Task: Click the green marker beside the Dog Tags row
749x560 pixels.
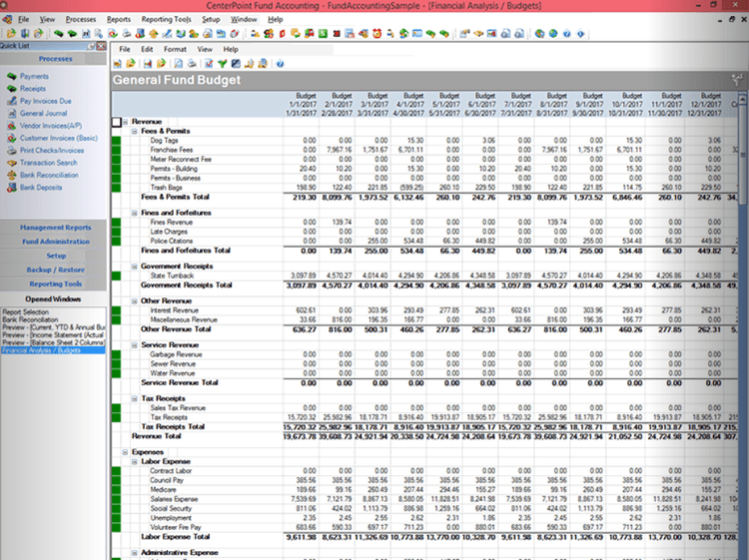Action: (x=116, y=141)
